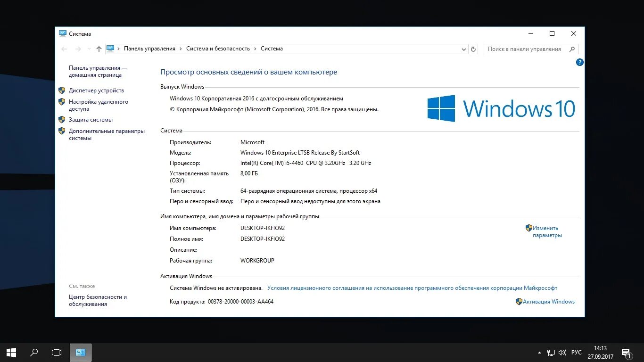Open Action Center notifications icon
This screenshot has width=644, height=362.
[x=627, y=353]
